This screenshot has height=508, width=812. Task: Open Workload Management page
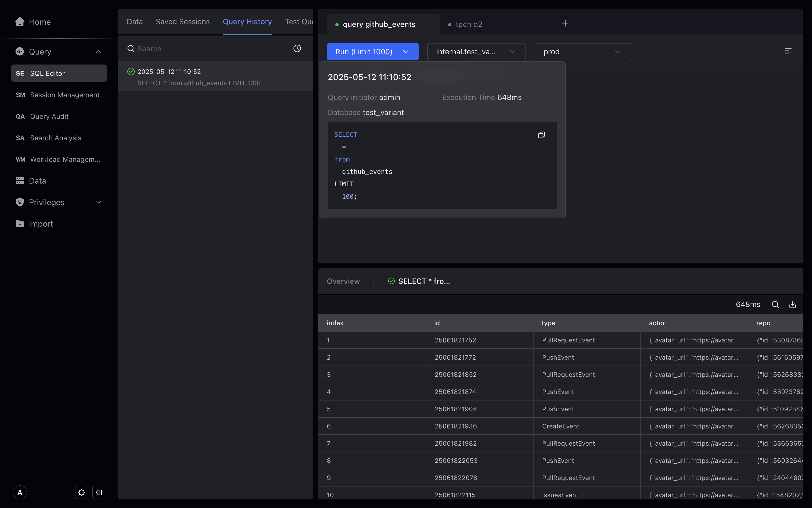click(x=59, y=159)
